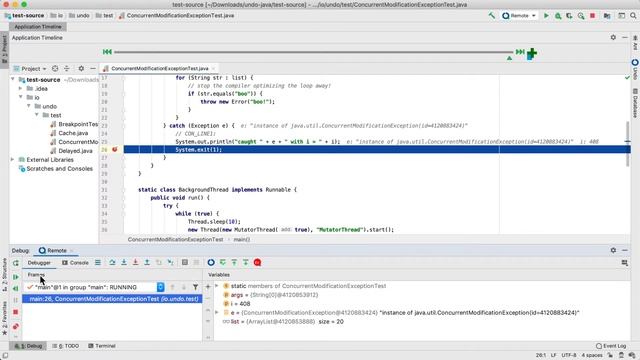Image resolution: width=640 pixels, height=360 pixels.
Task: Expand static members variable node
Action: 217,286
